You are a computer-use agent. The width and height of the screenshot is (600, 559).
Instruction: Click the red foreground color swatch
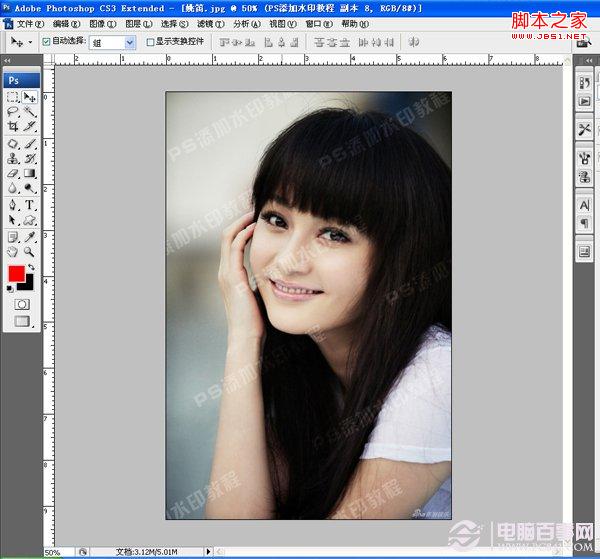(x=16, y=274)
